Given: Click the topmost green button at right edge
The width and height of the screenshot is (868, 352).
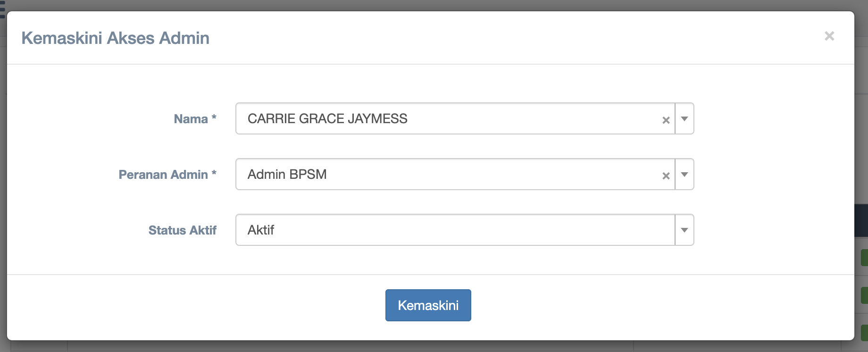Looking at the screenshot, I should point(864,258).
